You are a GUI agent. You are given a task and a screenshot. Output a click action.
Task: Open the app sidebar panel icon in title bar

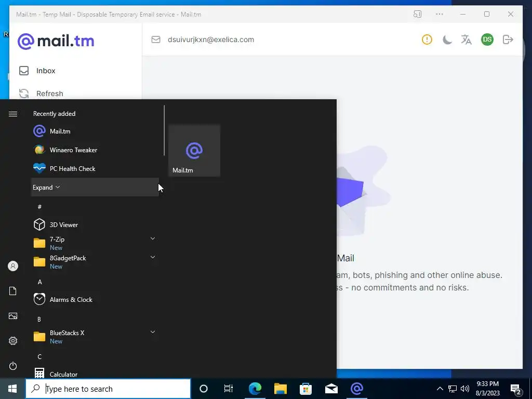417,14
